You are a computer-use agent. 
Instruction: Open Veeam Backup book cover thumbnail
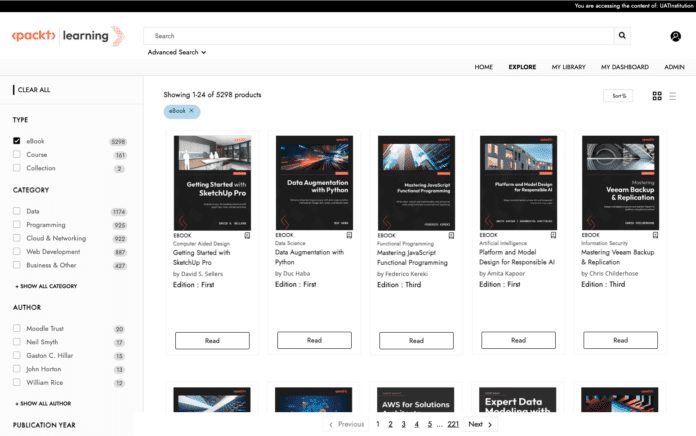point(621,182)
